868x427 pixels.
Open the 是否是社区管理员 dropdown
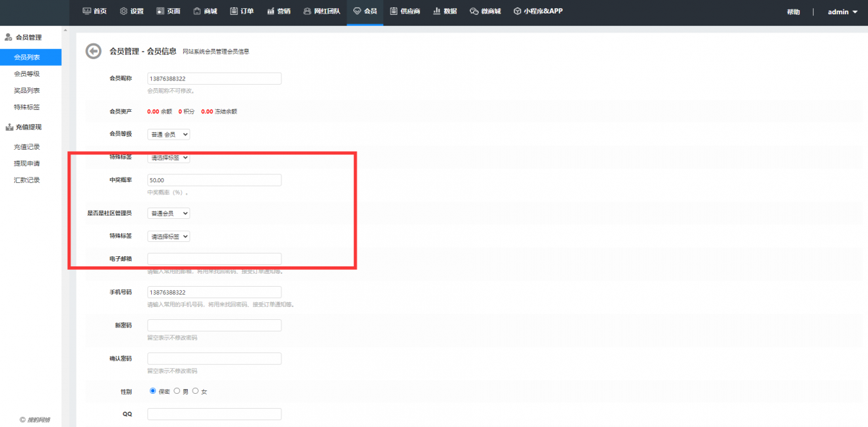pos(169,213)
